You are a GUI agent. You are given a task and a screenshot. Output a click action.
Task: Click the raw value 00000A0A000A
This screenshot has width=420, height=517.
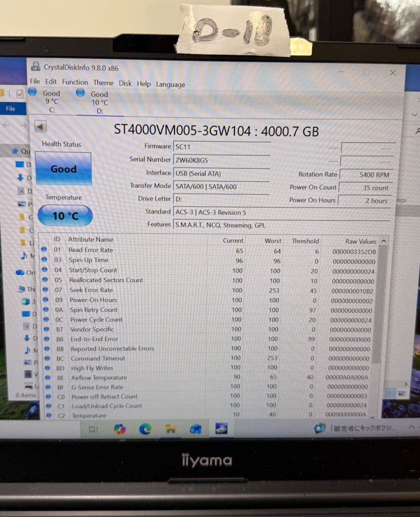click(346, 377)
